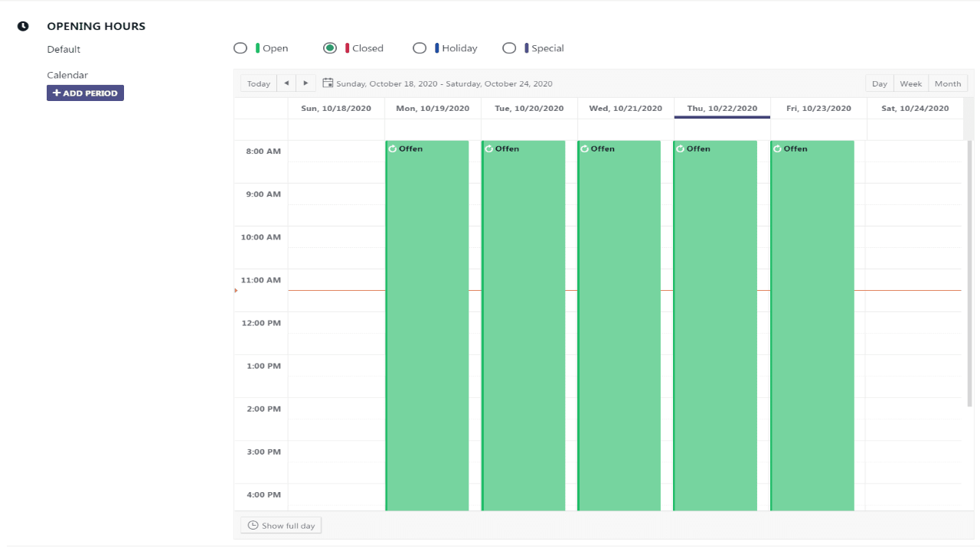Go to next week using right arrow
Screen dimensions: 980x551
click(305, 83)
